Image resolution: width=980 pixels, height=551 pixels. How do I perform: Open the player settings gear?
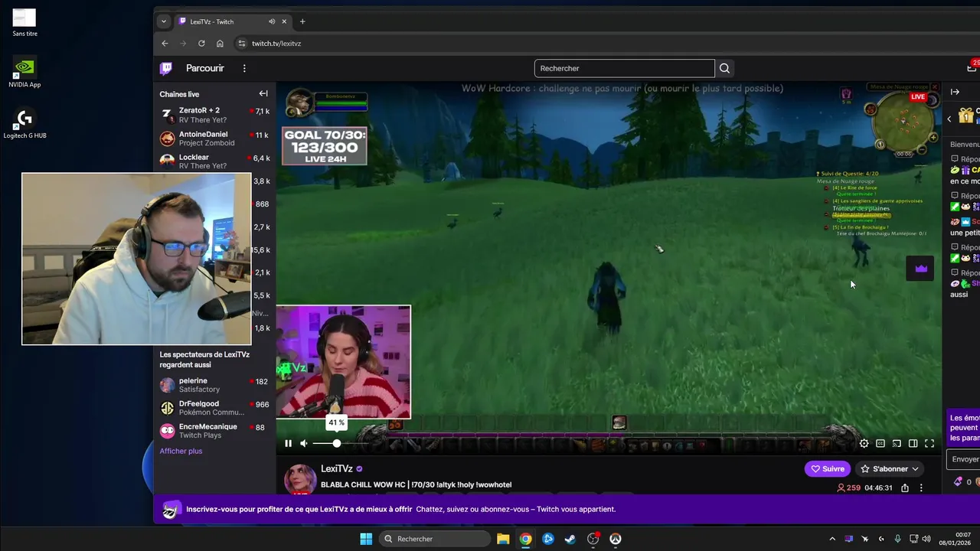[864, 443]
